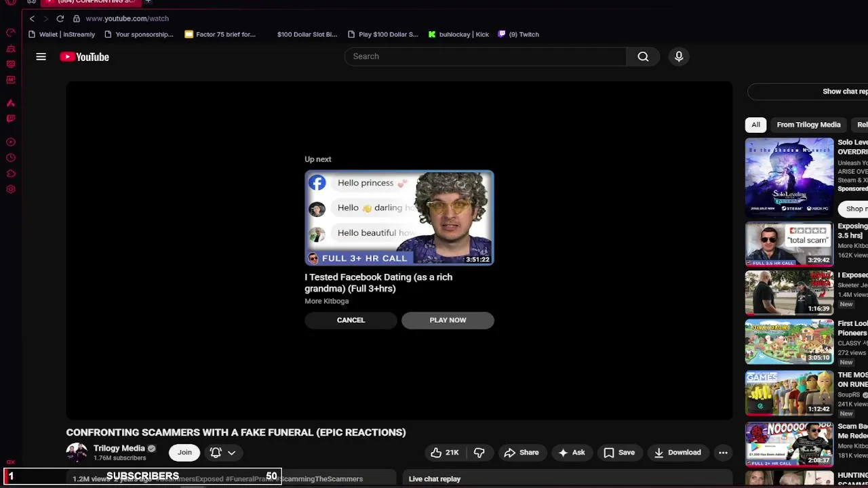
Task: Switch to the active YouTube browser tab
Action: [90, 2]
